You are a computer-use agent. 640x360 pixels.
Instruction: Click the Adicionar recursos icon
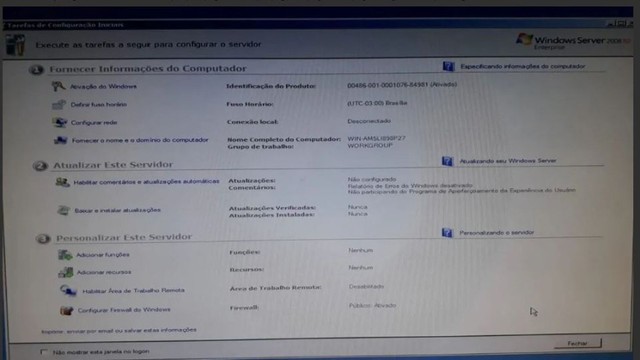[65, 272]
